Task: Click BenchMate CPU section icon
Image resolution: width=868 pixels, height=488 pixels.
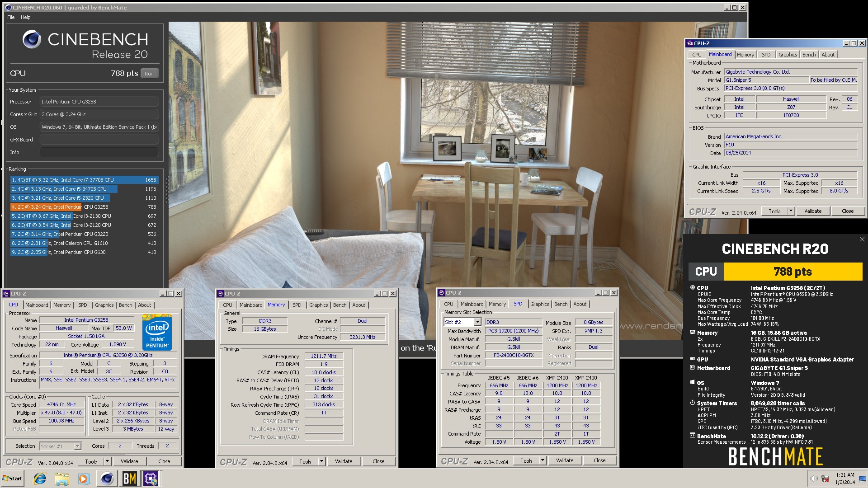Action: click(x=693, y=288)
